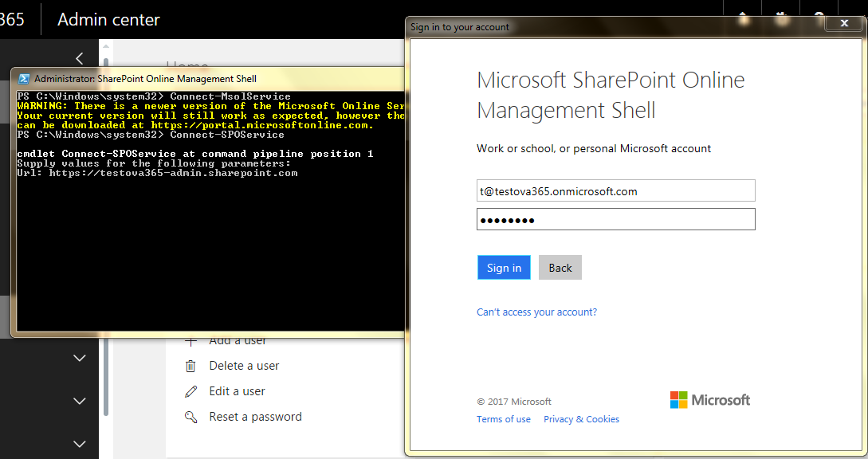This screenshot has width=868, height=459.
Task: Go Back in the sign-in dialog
Action: tap(560, 268)
